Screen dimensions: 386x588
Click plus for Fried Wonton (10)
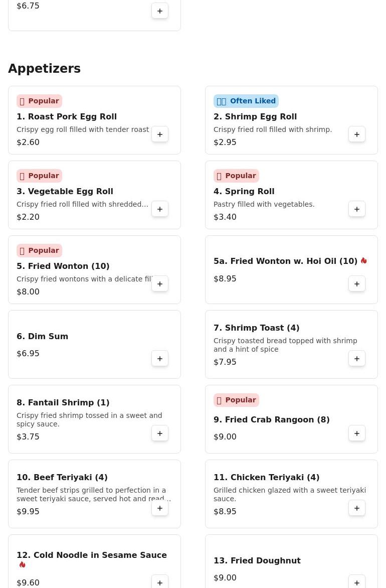tap(160, 284)
